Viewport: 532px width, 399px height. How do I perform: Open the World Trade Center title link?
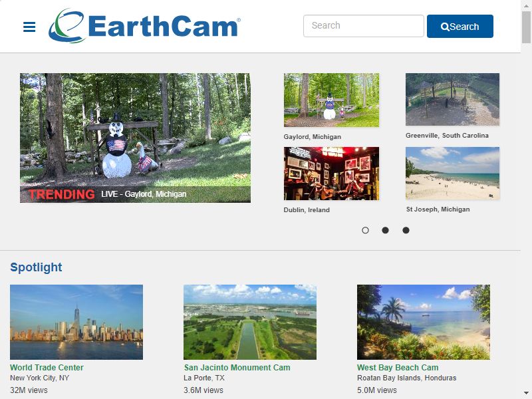(x=47, y=368)
